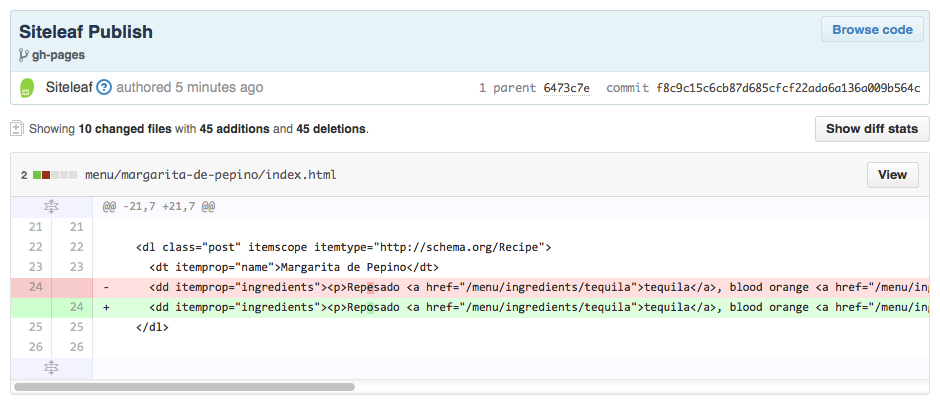Click the blue question mark help icon
The image size is (940, 405).
(104, 87)
